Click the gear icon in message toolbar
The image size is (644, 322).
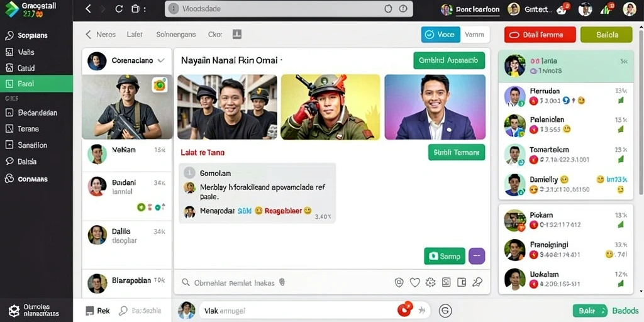(x=430, y=282)
